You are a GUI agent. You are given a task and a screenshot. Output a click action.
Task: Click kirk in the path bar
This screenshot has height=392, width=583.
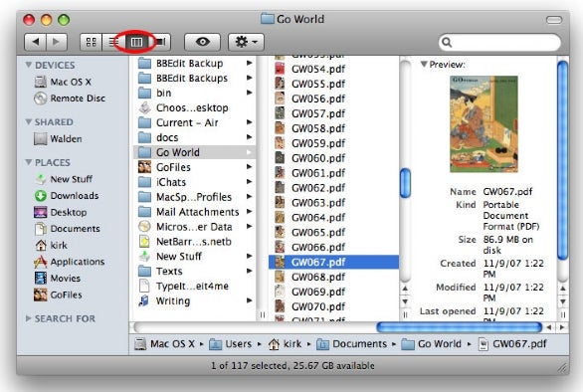click(x=286, y=344)
